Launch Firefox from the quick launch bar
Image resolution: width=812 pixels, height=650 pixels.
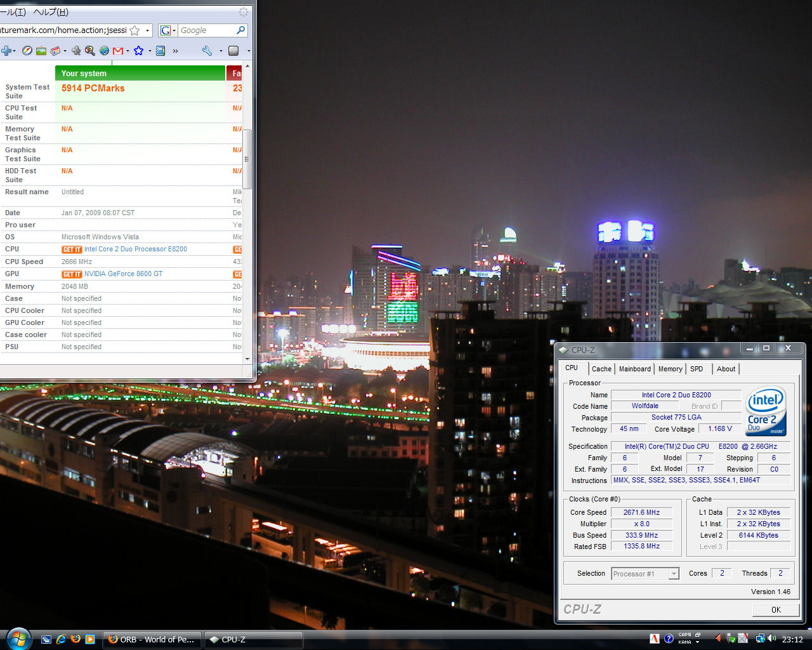75,639
